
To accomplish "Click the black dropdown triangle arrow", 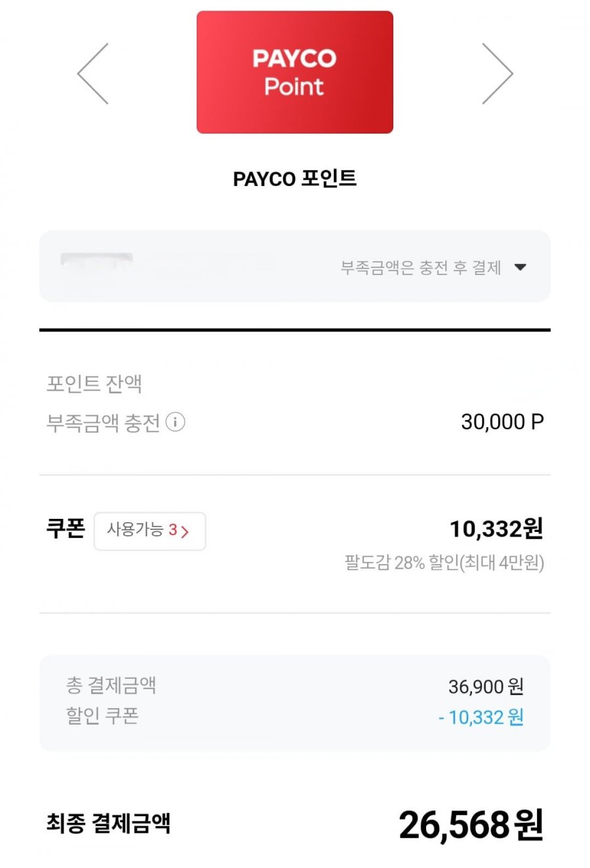I will (521, 267).
